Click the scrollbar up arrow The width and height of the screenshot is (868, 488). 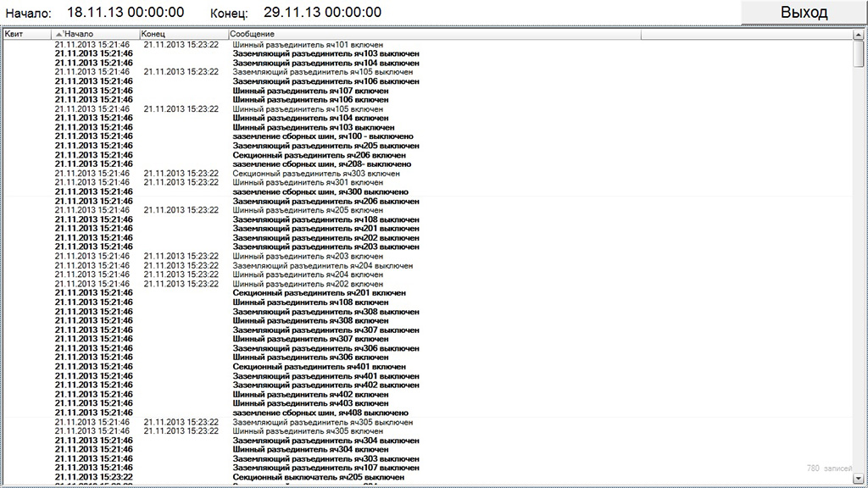858,35
